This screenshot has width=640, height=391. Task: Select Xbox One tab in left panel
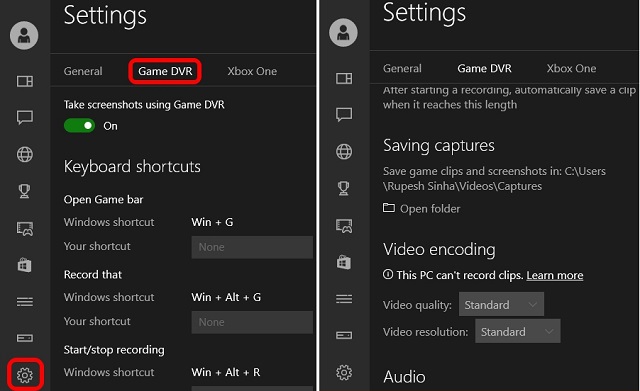pyautogui.click(x=252, y=71)
